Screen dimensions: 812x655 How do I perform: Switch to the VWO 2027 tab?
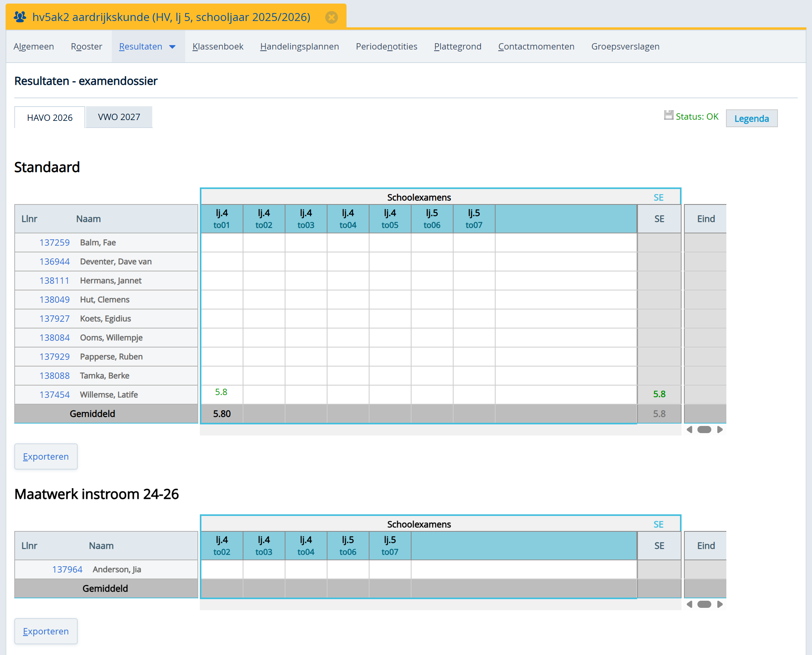click(119, 117)
